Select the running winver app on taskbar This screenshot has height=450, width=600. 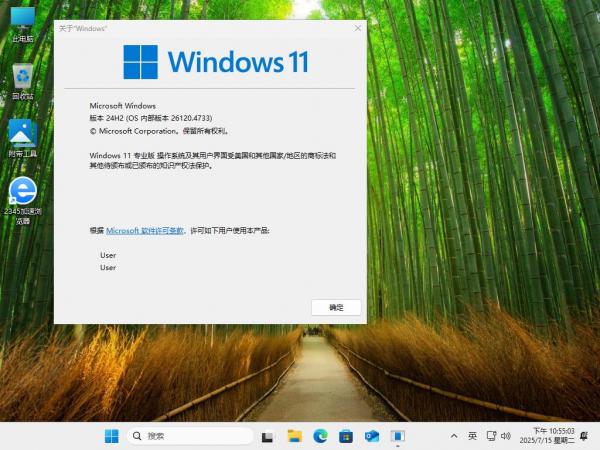[398, 436]
